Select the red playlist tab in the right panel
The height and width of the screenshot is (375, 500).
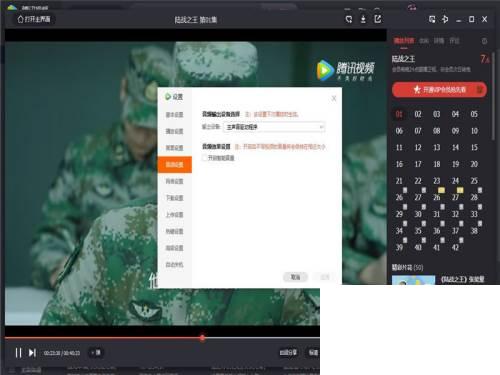[x=404, y=41]
